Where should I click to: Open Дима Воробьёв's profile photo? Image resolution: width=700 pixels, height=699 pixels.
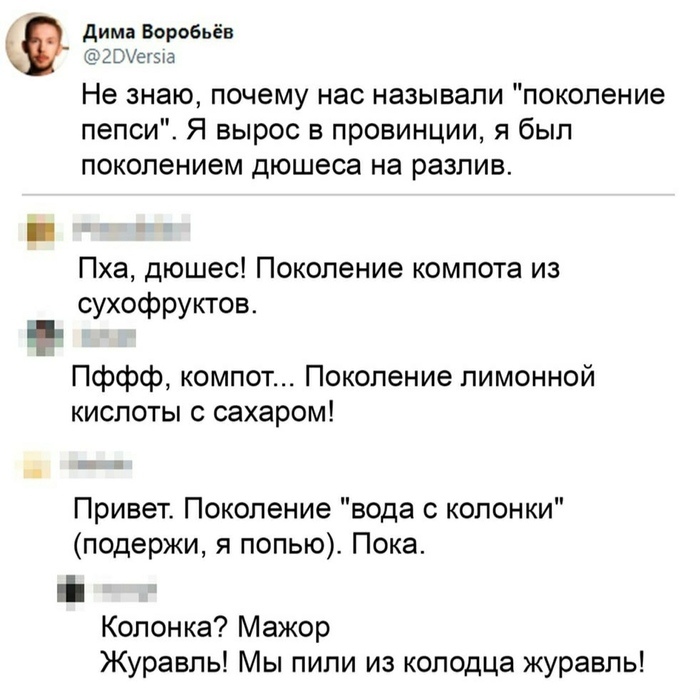tap(37, 45)
